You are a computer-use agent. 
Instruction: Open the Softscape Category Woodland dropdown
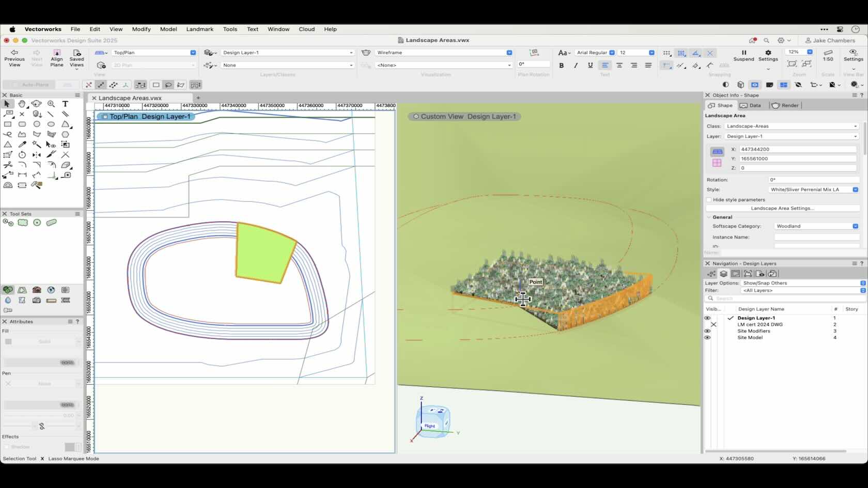(856, 226)
